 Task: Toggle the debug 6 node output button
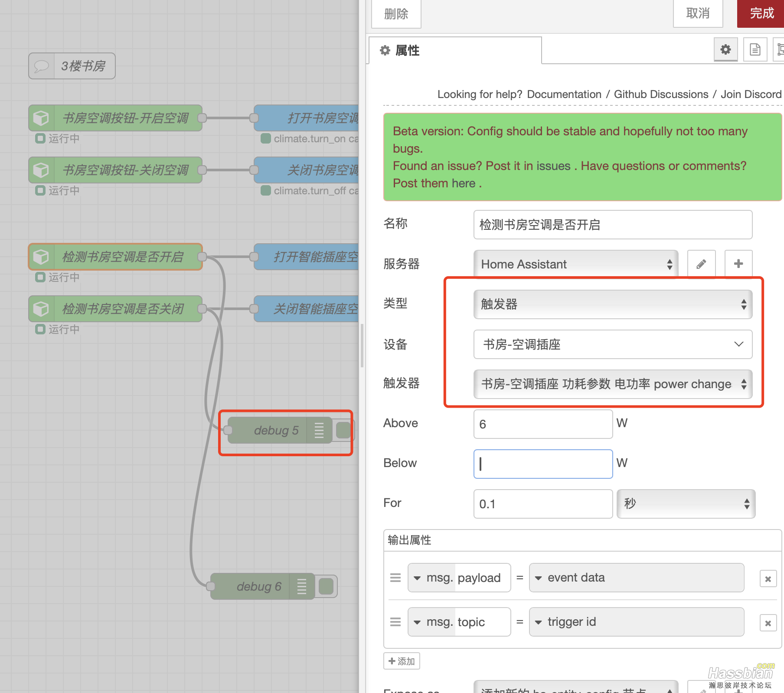click(326, 586)
